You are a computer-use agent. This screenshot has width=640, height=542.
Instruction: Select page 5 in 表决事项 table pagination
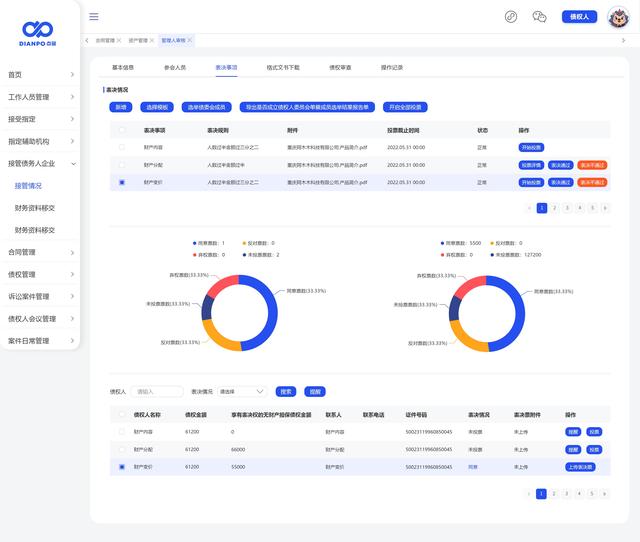pos(592,208)
